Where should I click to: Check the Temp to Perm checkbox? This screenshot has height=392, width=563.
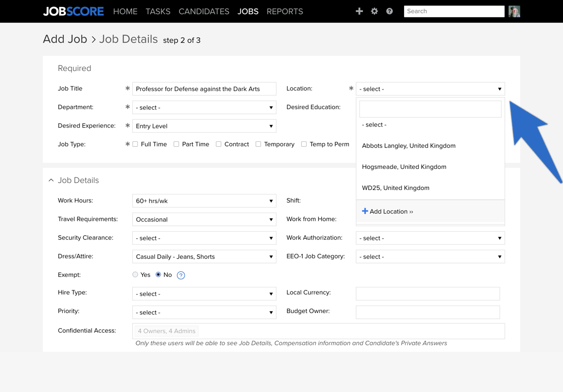(x=304, y=144)
